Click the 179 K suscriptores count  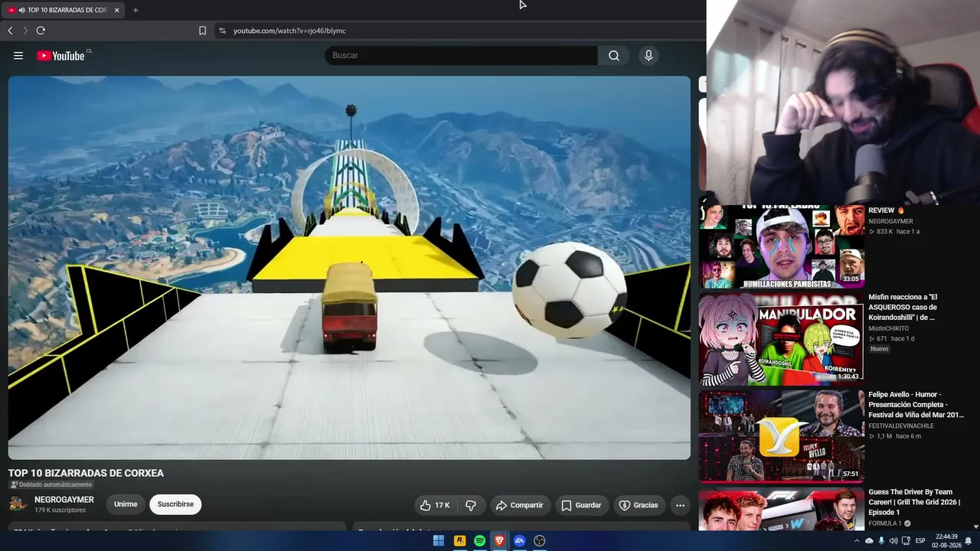[x=60, y=510]
